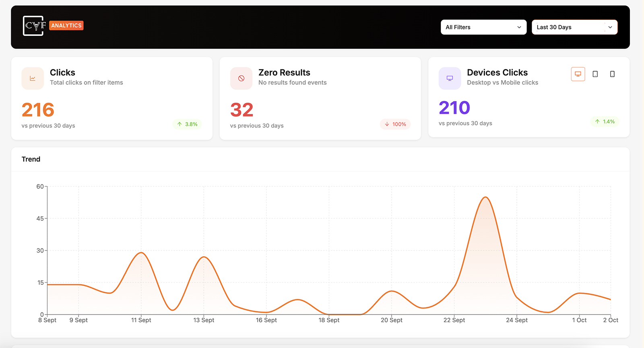Click the Trend section heading
Image resolution: width=644 pixels, height=348 pixels.
[31, 159]
